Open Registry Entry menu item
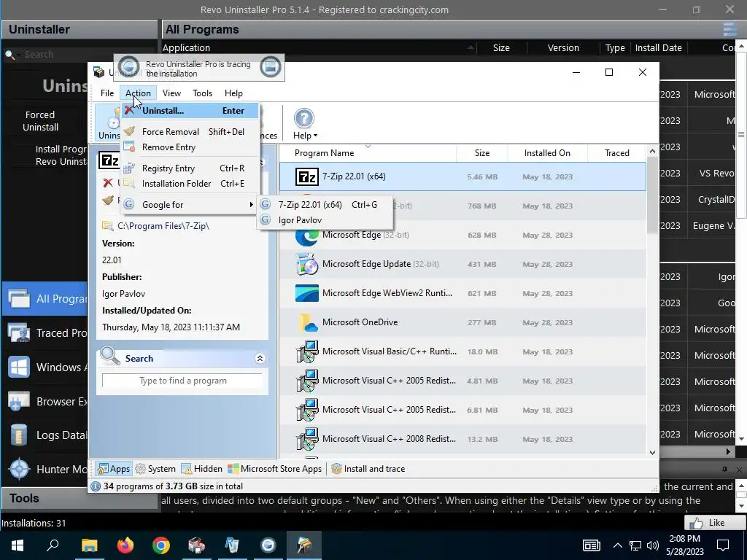 pos(190,168)
